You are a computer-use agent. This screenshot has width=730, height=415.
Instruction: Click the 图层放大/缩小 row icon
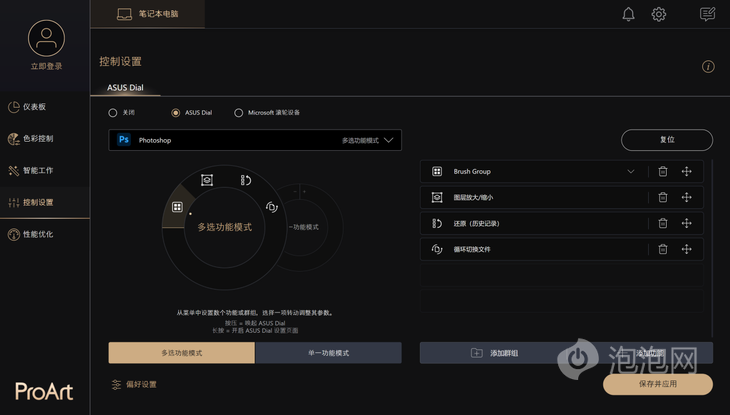point(437,197)
